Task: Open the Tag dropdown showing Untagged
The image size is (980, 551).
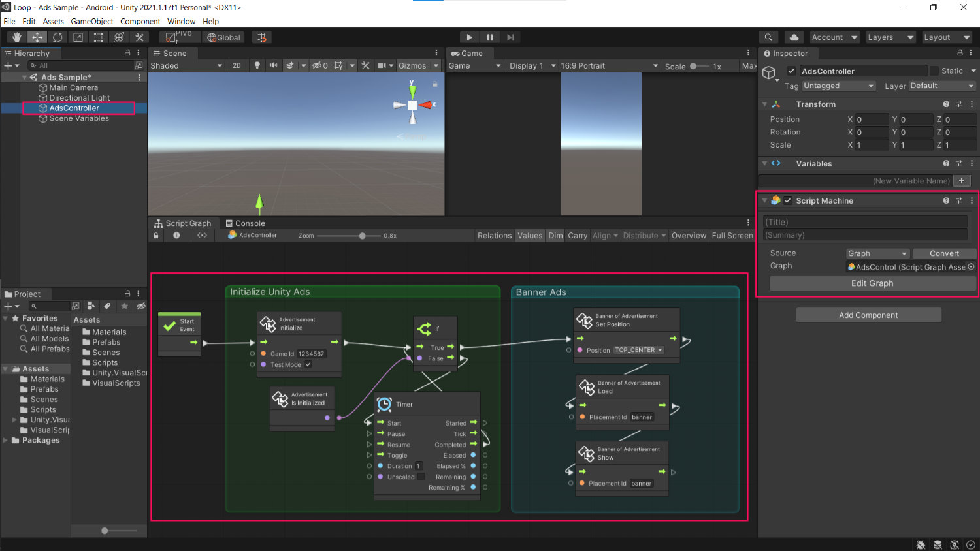Action: [x=838, y=86]
